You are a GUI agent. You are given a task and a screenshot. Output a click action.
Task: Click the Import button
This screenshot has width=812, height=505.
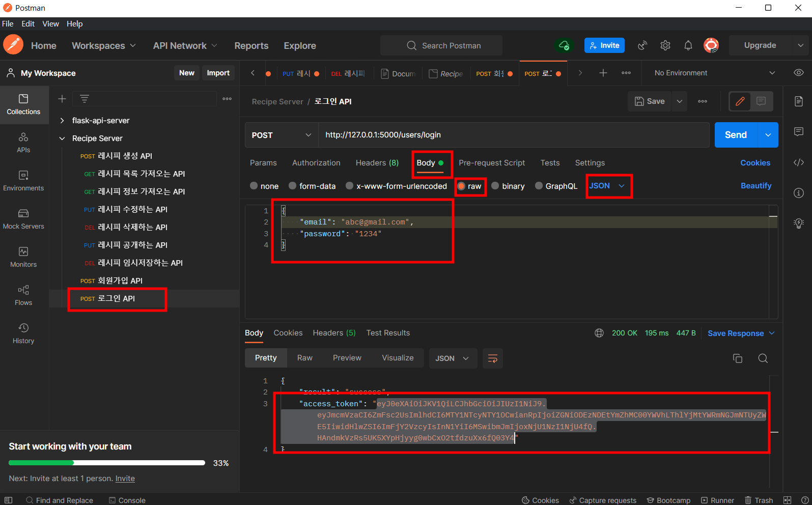[218, 73]
